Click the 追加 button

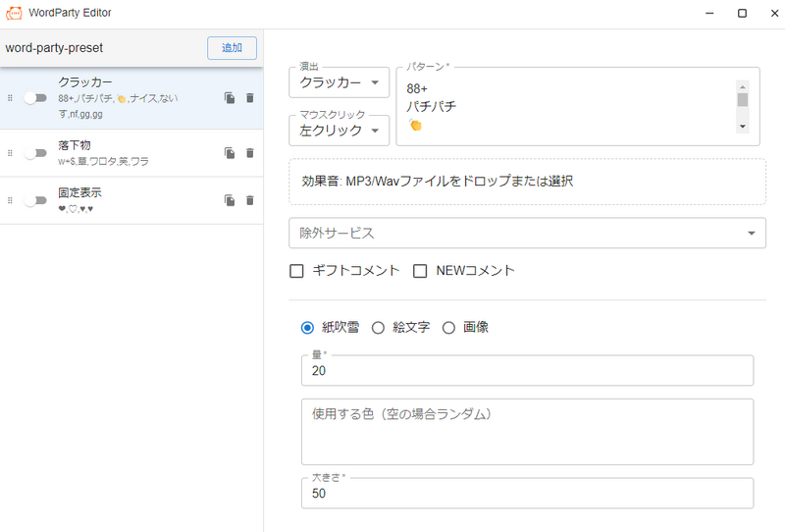(232, 47)
